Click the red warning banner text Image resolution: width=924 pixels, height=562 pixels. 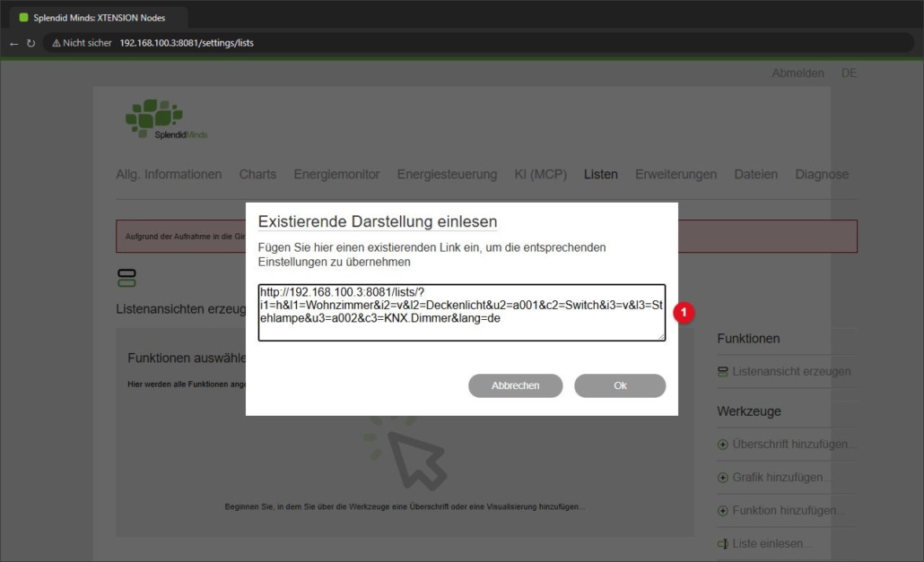click(x=185, y=237)
